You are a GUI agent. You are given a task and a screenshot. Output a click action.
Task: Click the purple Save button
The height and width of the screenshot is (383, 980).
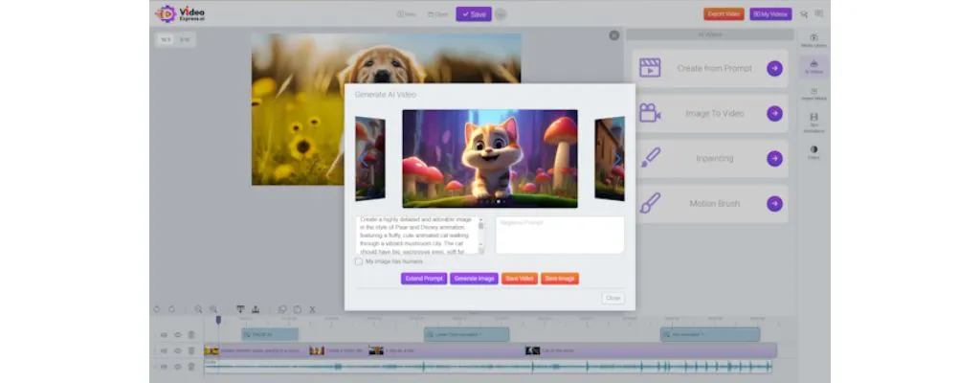click(x=474, y=13)
